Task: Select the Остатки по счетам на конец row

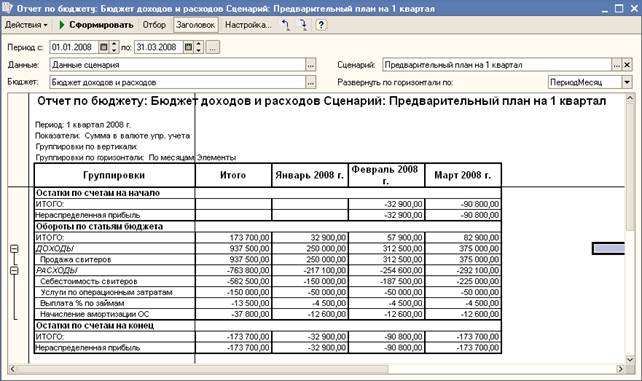Action: (x=267, y=325)
